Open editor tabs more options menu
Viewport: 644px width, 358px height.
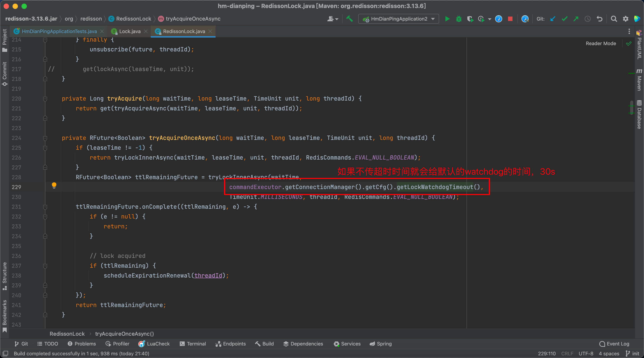click(x=629, y=31)
